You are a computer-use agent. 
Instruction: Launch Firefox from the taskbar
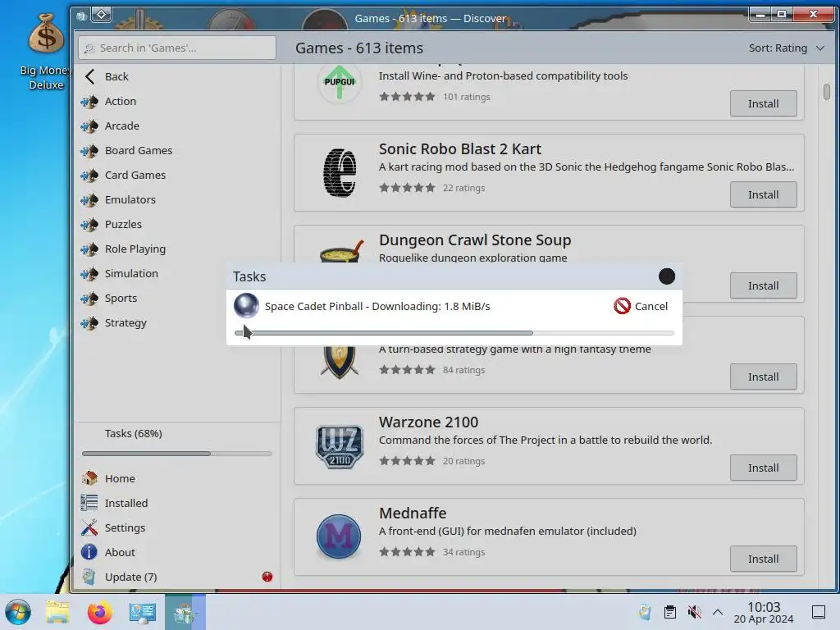pyautogui.click(x=99, y=612)
